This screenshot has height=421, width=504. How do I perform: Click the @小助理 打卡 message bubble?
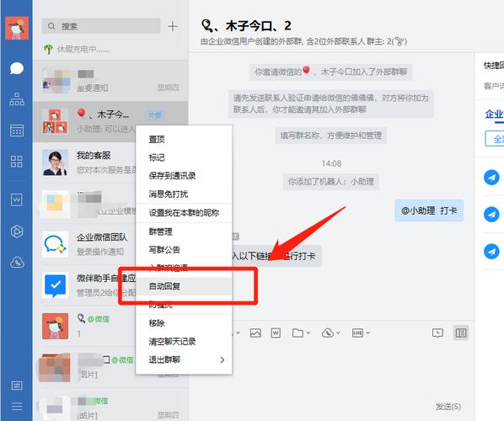429,210
